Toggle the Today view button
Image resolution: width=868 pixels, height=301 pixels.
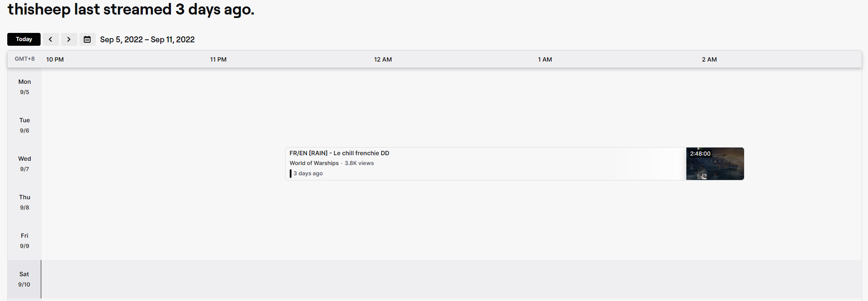coord(24,39)
